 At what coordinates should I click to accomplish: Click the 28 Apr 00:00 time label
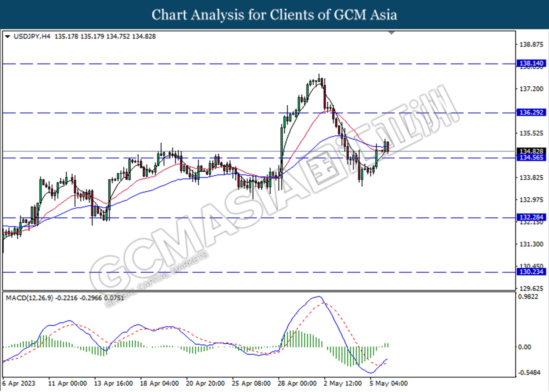click(x=297, y=383)
